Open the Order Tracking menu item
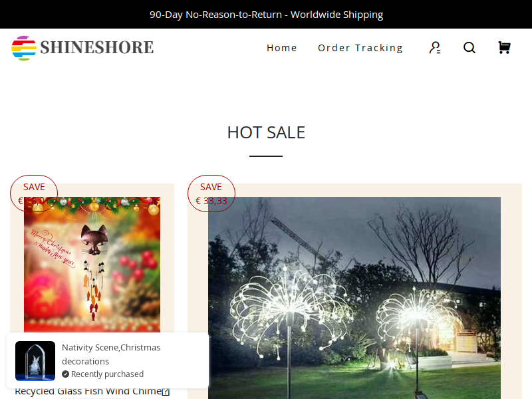 point(360,48)
